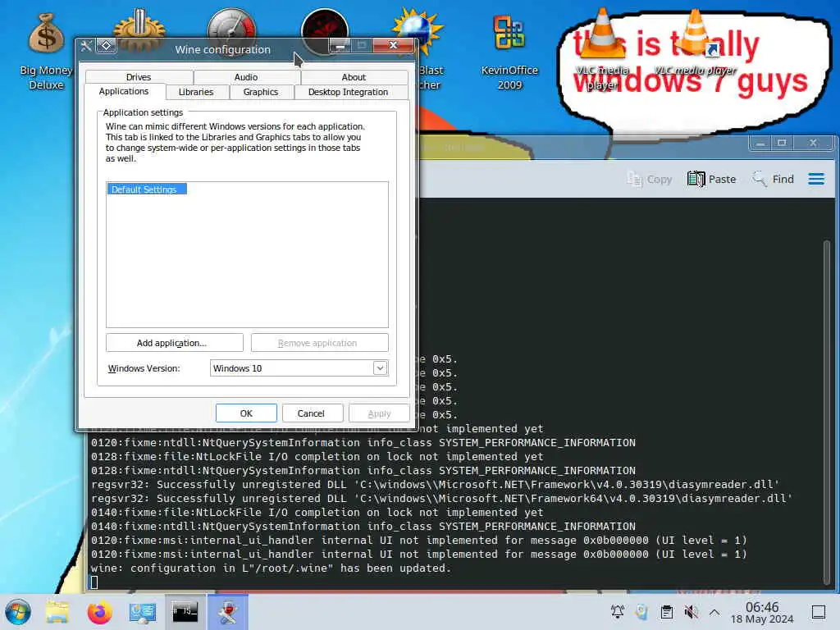Viewport: 840px width, 630px height.
Task: Expand hidden system tray icons arrow
Action: click(714, 612)
